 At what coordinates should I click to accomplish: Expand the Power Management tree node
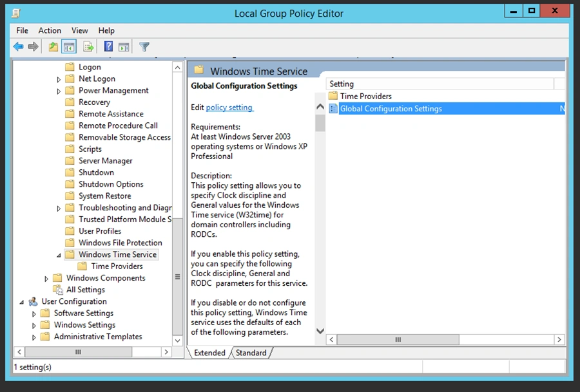59,91
